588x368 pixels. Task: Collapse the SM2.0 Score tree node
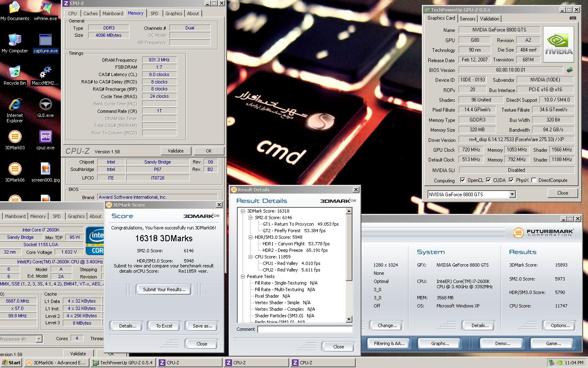tap(251, 218)
